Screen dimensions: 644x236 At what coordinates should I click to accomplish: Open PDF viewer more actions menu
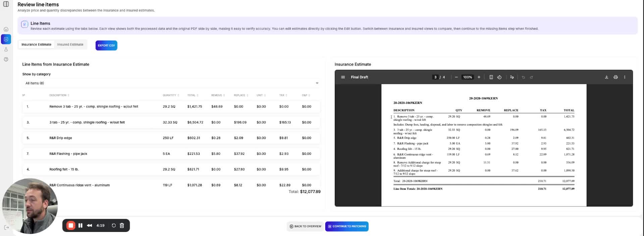click(x=625, y=77)
